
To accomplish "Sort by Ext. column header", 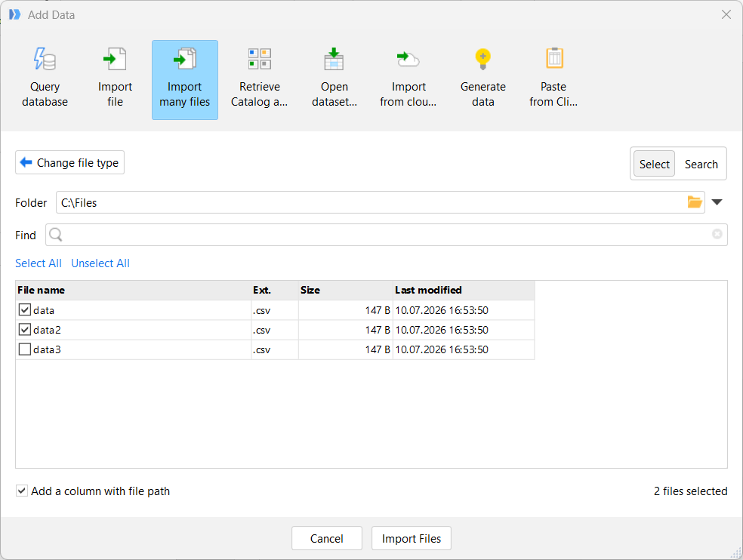I will click(275, 290).
